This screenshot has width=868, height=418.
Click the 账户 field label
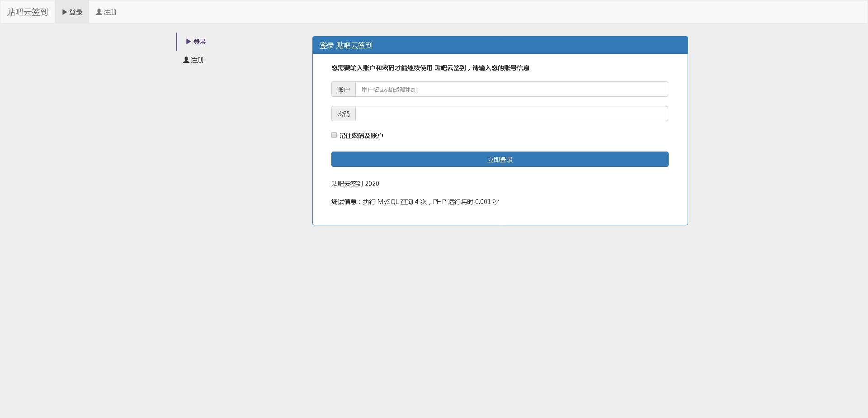(x=344, y=89)
